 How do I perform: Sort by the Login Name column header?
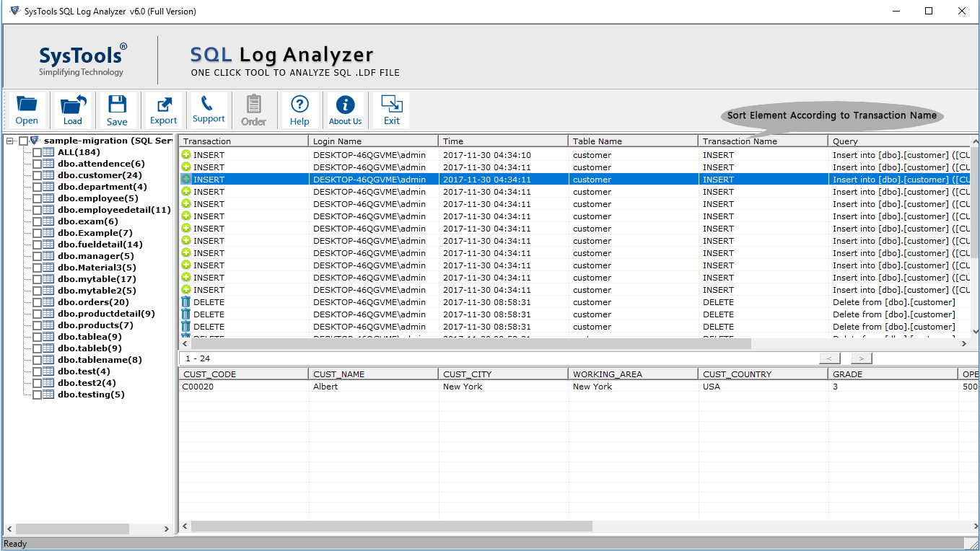click(x=337, y=141)
